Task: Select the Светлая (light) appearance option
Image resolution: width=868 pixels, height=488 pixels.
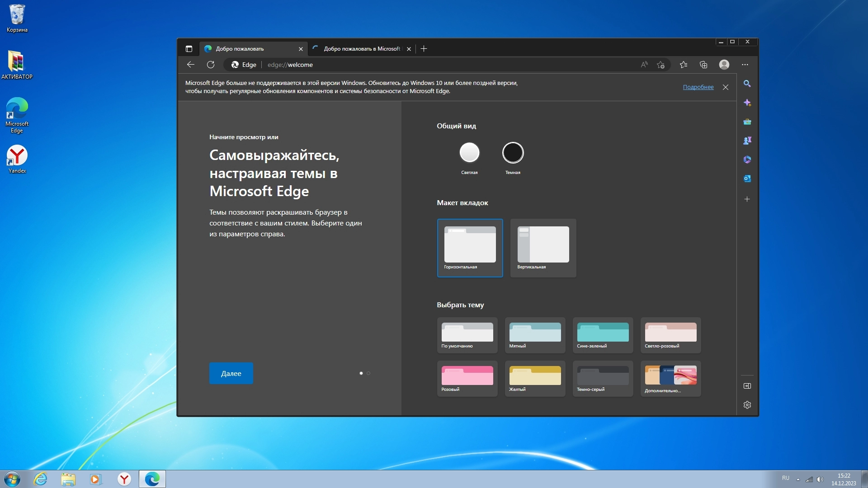Action: point(469,153)
